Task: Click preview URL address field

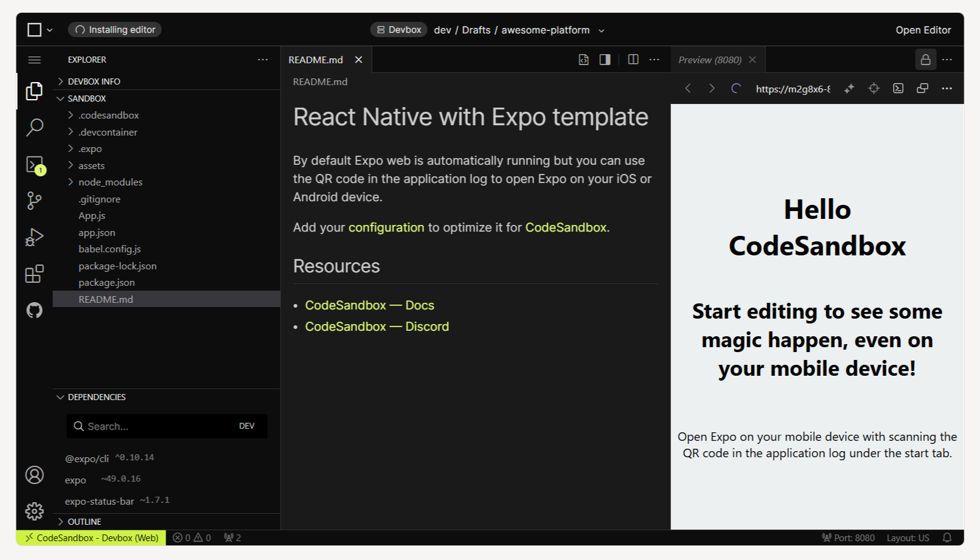Action: [x=793, y=89]
